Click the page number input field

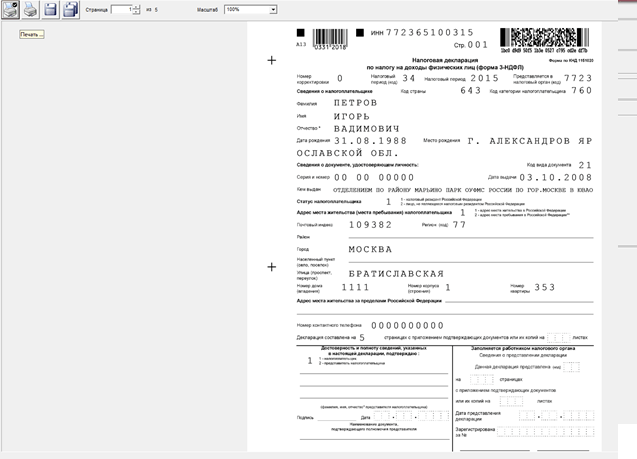(x=122, y=9)
